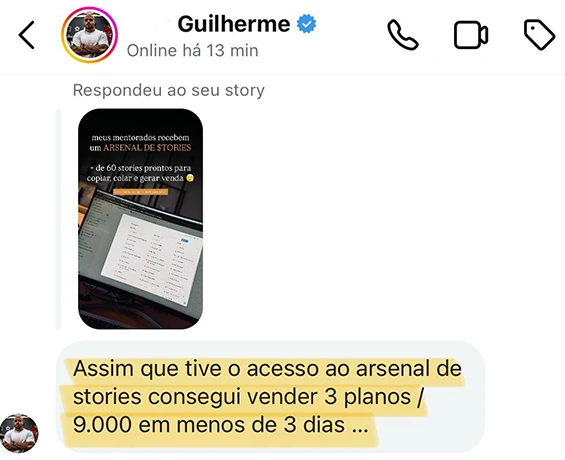
Task: Select the message bubble about arsenal de stories
Action: point(270,397)
